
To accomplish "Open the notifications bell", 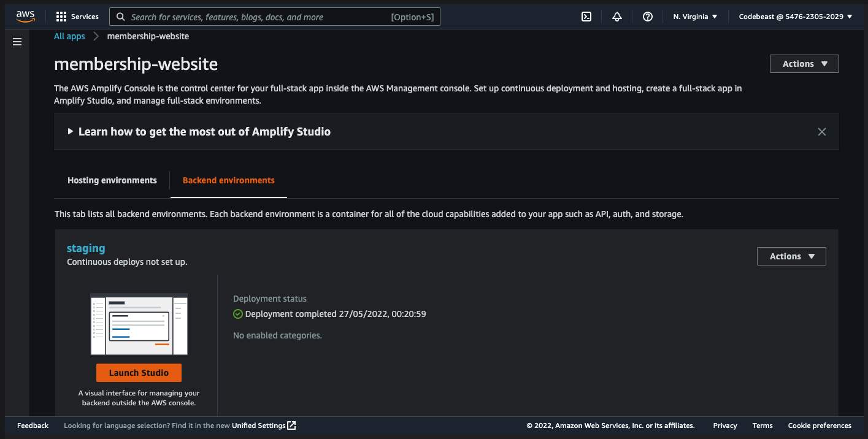I will (x=617, y=17).
